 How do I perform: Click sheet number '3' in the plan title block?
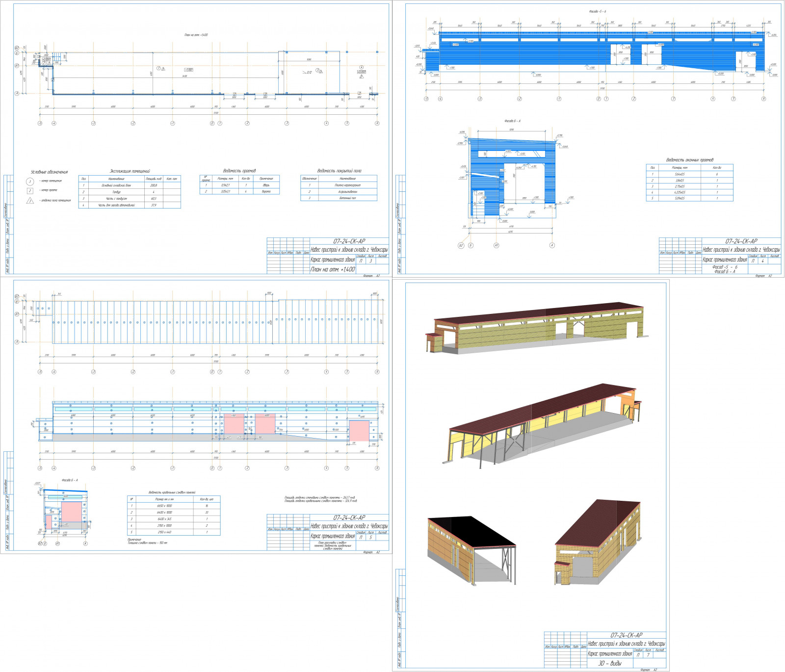(371, 261)
